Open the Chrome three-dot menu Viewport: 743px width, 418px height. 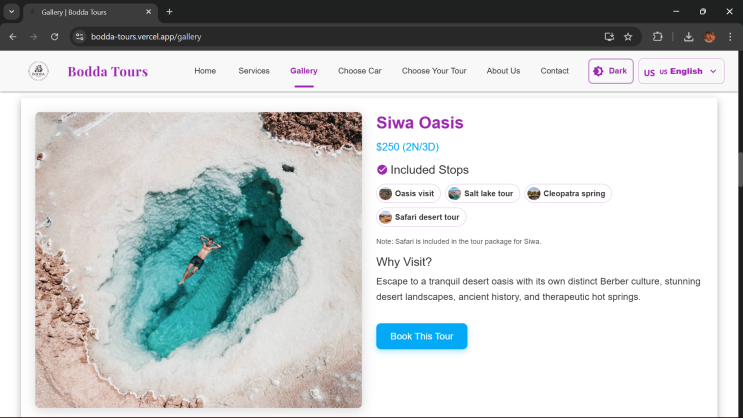(730, 36)
